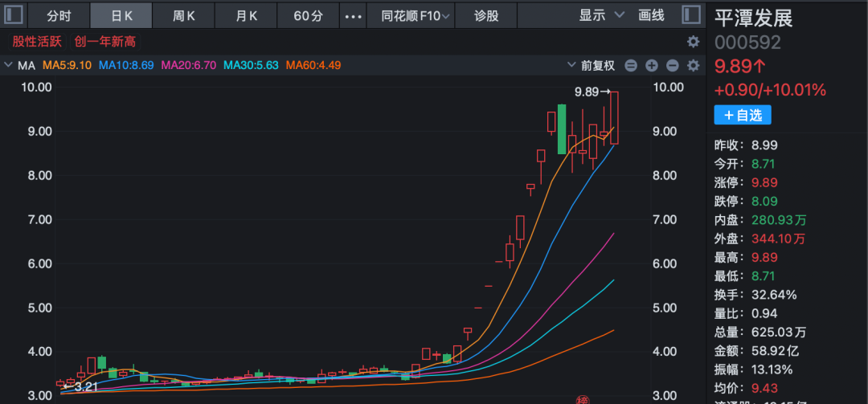Viewport: 868px width, 404px height.
Task: Click the minus circle icon next to MA gear
Action: 673,66
